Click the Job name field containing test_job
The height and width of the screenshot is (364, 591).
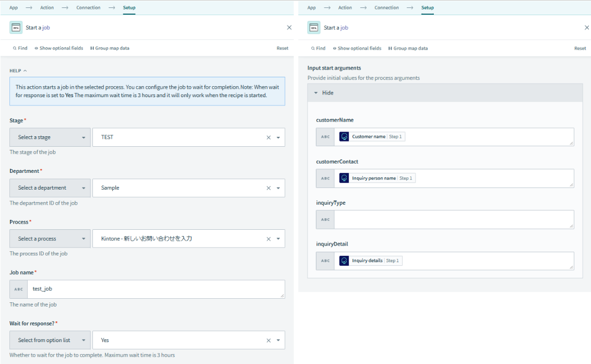pyautogui.click(x=156, y=289)
